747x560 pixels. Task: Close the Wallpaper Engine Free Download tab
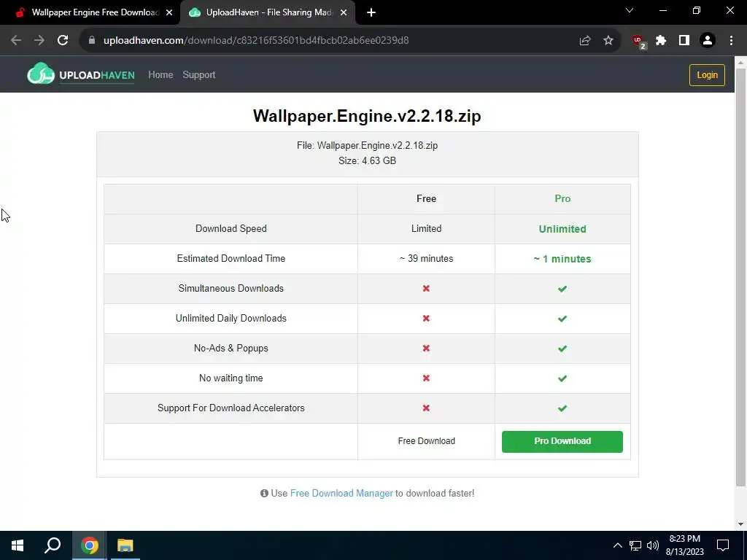[169, 13]
